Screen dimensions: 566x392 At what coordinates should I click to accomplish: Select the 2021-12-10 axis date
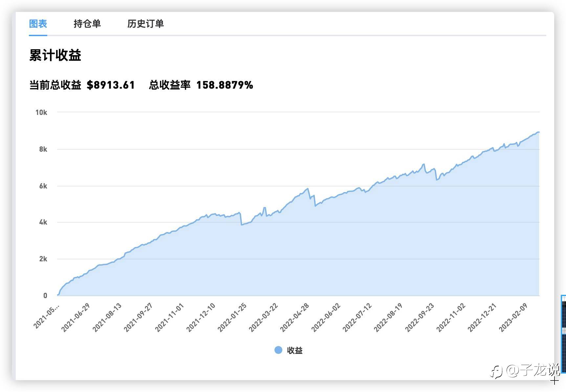point(201,317)
